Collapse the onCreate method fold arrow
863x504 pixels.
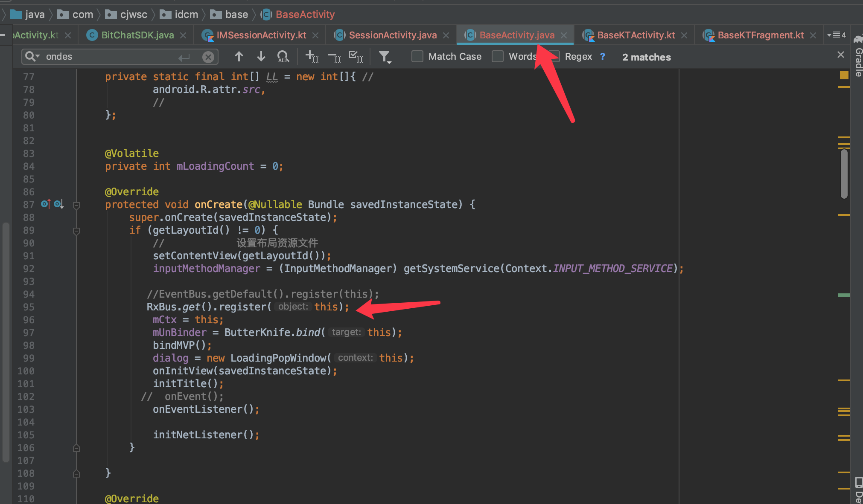(76, 206)
